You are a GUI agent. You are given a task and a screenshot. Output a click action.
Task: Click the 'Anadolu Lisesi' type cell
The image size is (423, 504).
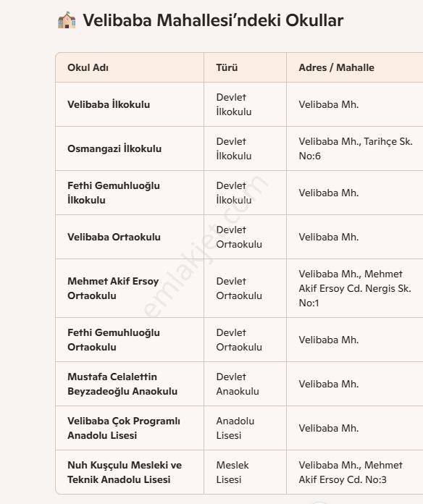coord(235,428)
